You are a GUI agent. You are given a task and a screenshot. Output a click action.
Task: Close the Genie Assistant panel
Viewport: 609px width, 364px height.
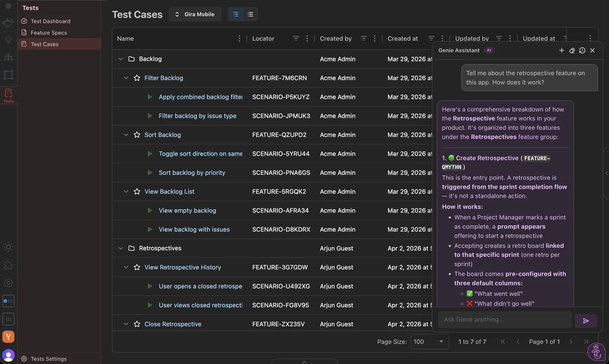coord(592,51)
